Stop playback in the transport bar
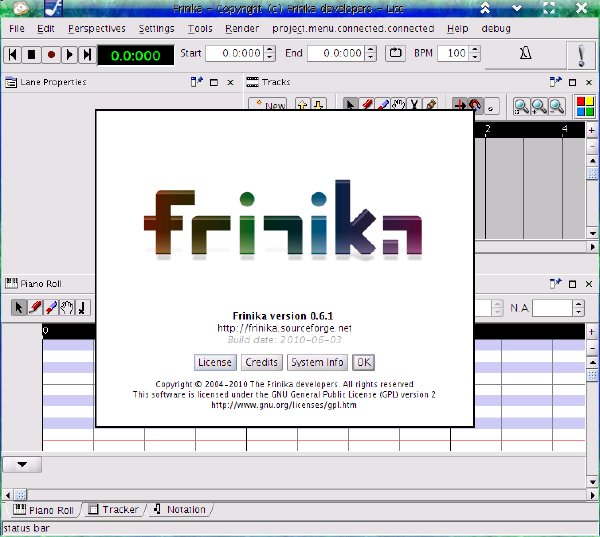The image size is (600, 537). tap(31, 54)
